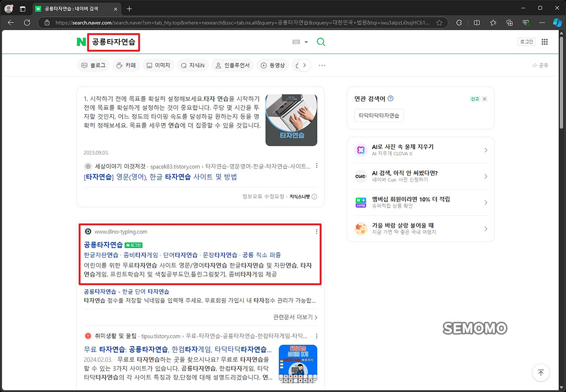Select the 이미지 tab
The image size is (566, 392).
[x=159, y=65]
